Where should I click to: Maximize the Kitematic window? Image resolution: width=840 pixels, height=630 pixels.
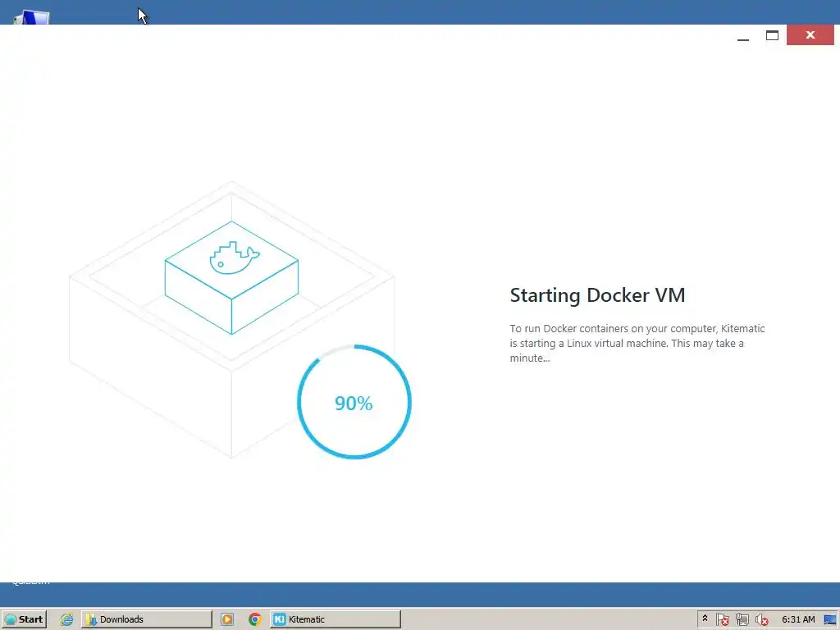[x=772, y=35]
